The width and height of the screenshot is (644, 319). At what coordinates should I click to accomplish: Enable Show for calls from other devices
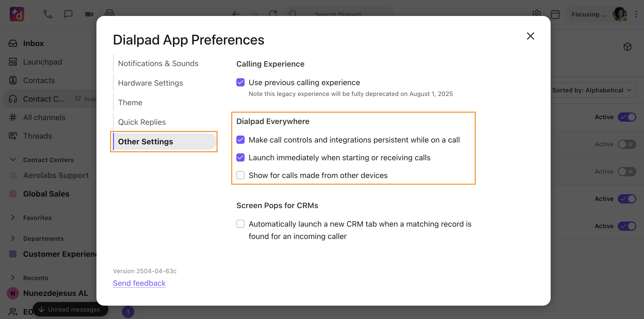coord(240,175)
